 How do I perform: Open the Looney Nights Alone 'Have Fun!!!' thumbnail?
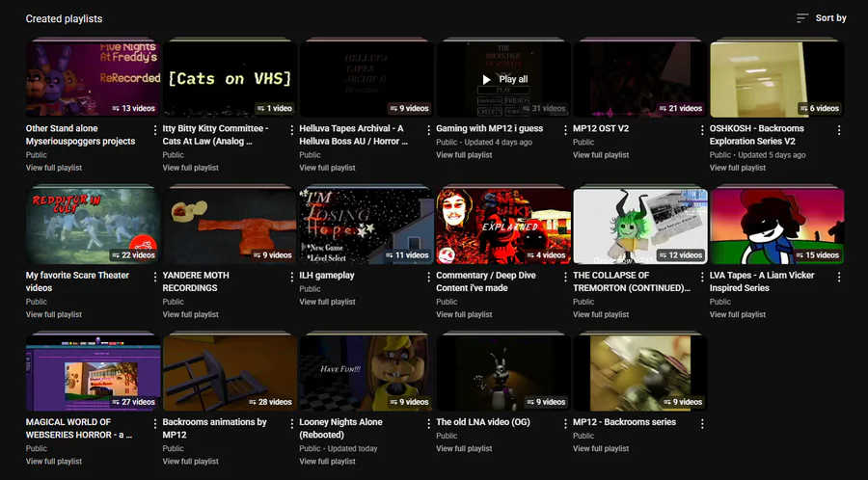tap(366, 373)
